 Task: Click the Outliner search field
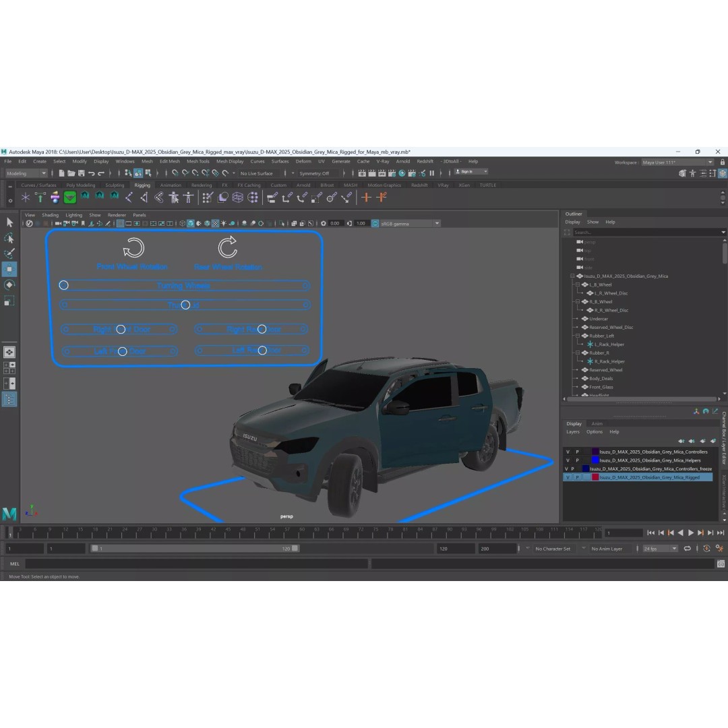click(645, 232)
